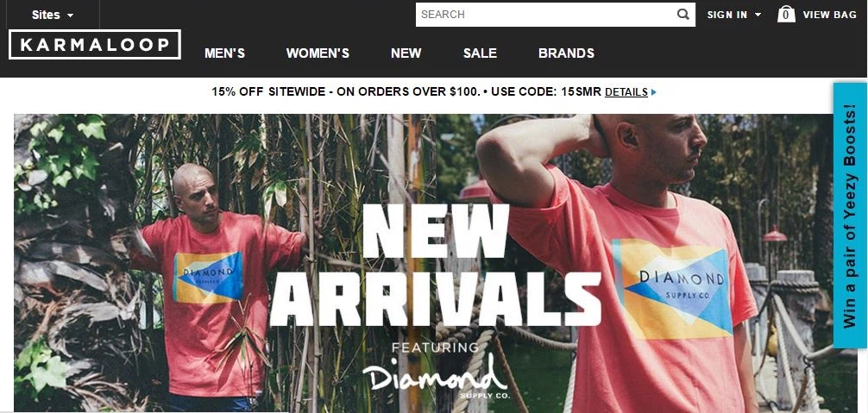Click the blue arrow beside Details
This screenshot has height=413, width=868.
(654, 92)
